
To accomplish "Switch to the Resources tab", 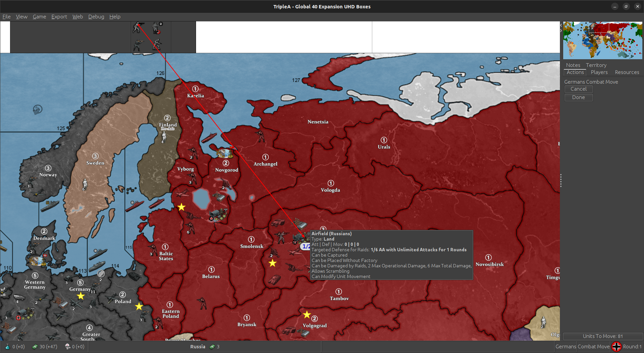I will coord(627,72).
